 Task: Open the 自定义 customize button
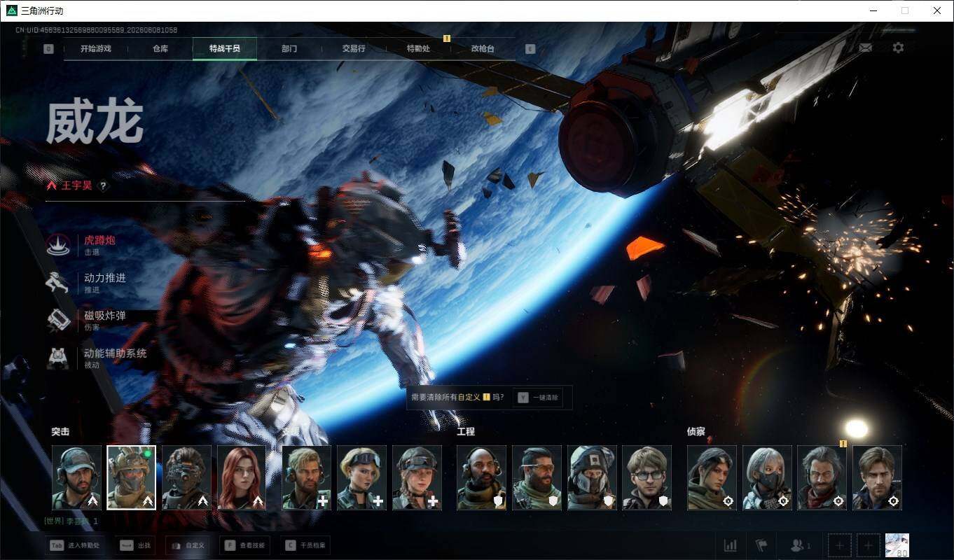(x=188, y=545)
